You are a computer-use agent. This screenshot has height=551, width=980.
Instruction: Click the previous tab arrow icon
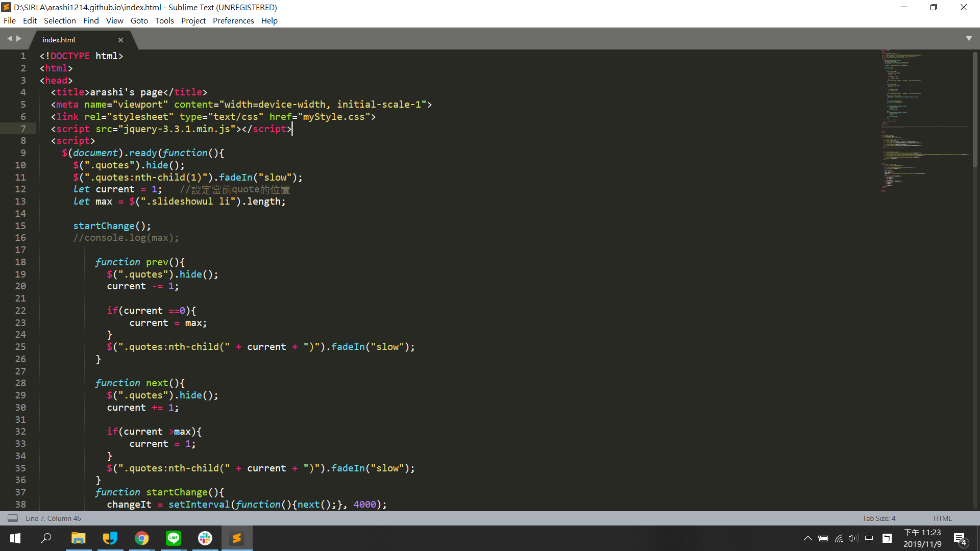point(9,39)
